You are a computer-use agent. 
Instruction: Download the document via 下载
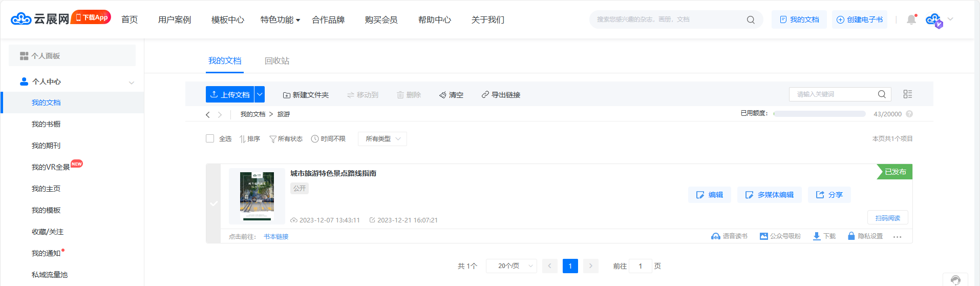click(824, 236)
